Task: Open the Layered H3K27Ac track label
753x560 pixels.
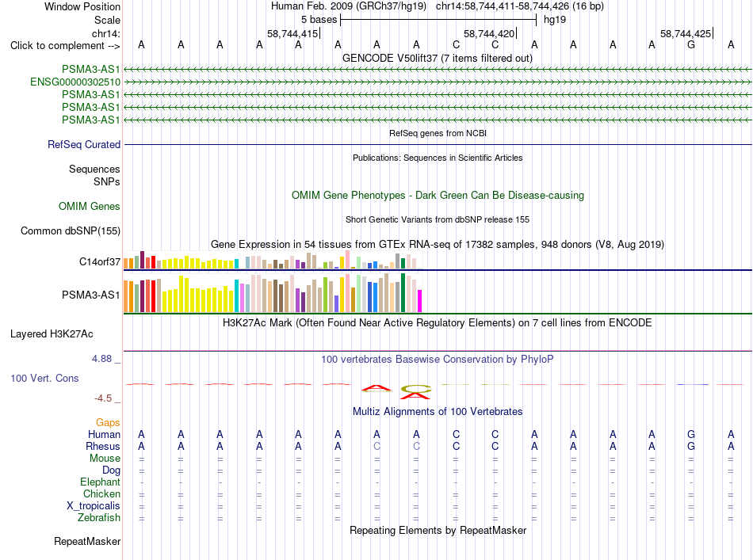Action: (52, 334)
